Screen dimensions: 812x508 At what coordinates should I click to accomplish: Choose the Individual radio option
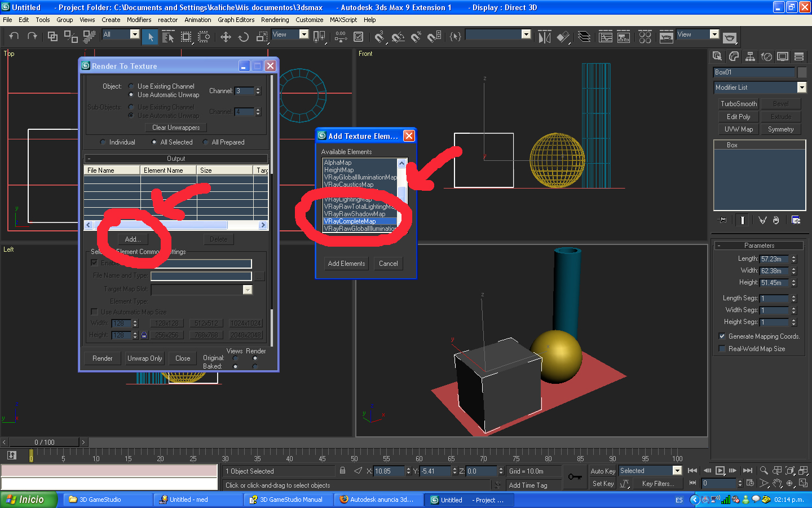click(x=103, y=142)
